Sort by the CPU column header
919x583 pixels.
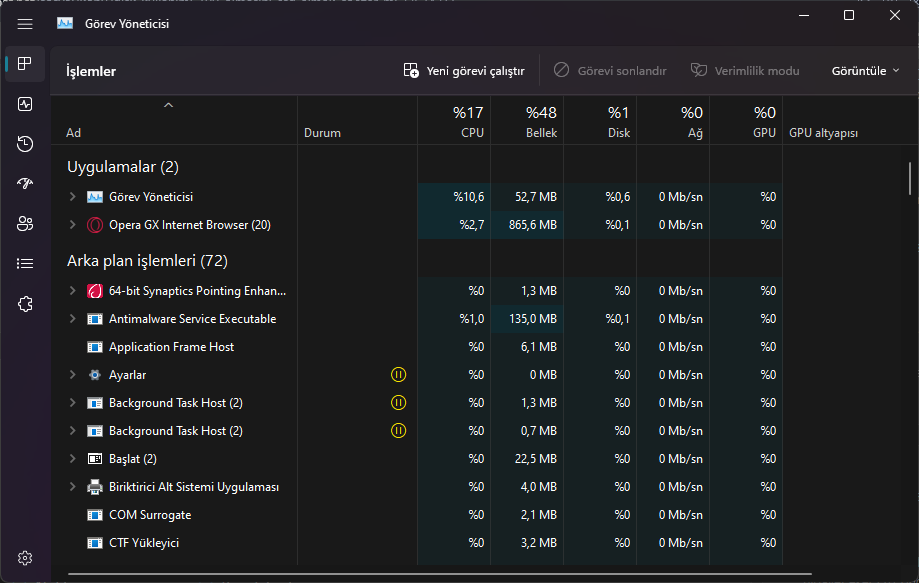click(x=454, y=121)
